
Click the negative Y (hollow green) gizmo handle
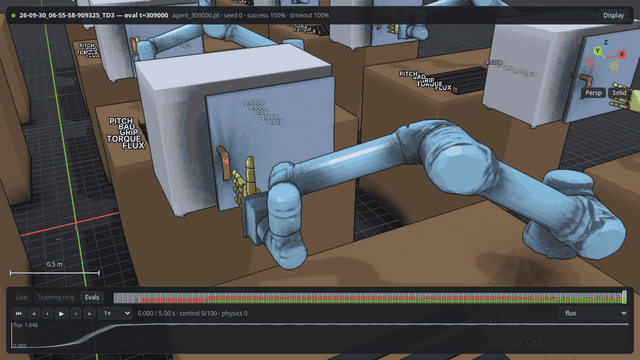614,66
